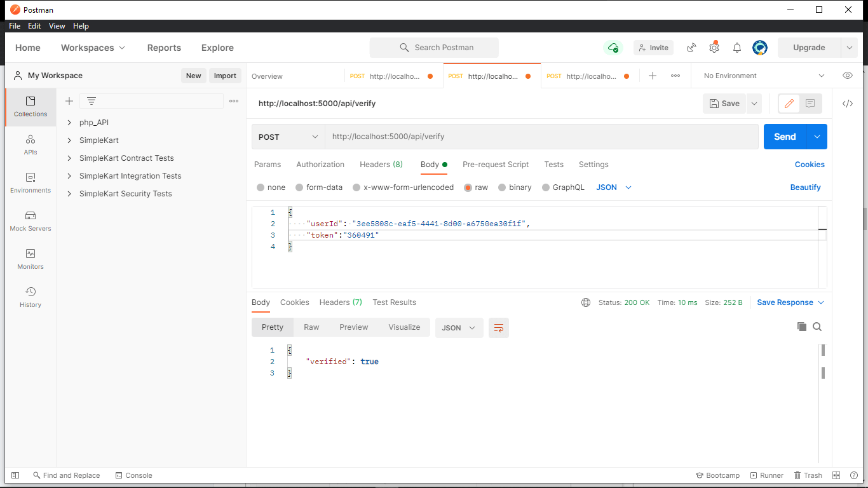This screenshot has width=868, height=488.
Task: Copy the response body
Action: coord(802,327)
